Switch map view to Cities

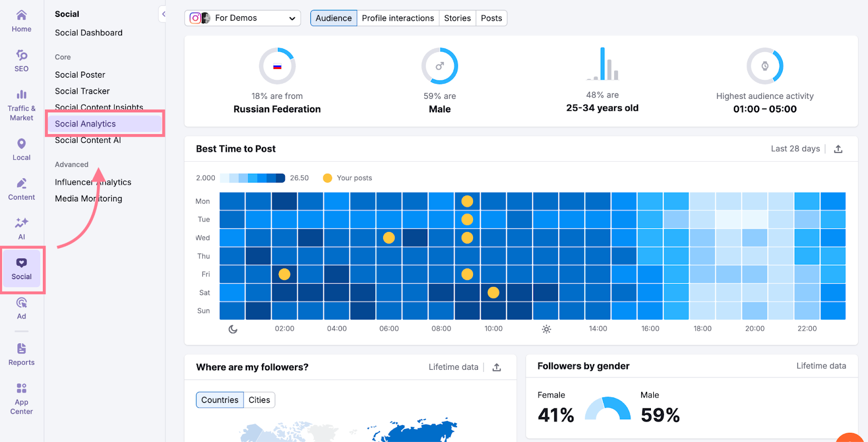(259, 400)
